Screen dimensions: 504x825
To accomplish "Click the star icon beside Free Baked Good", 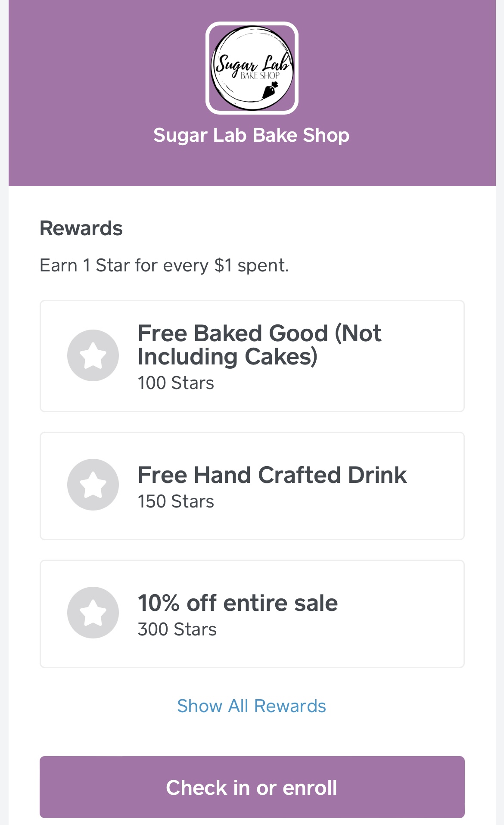I will point(93,355).
